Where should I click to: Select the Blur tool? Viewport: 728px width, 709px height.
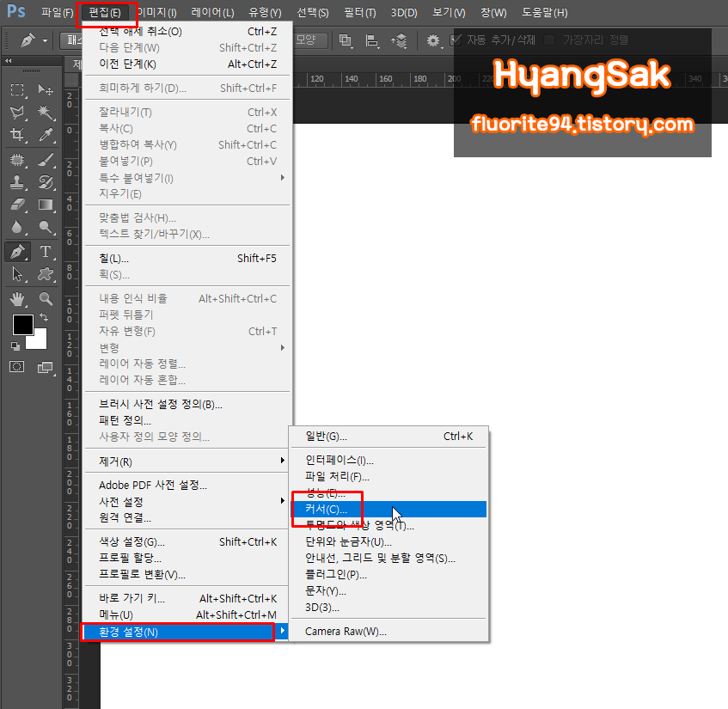coord(17,227)
